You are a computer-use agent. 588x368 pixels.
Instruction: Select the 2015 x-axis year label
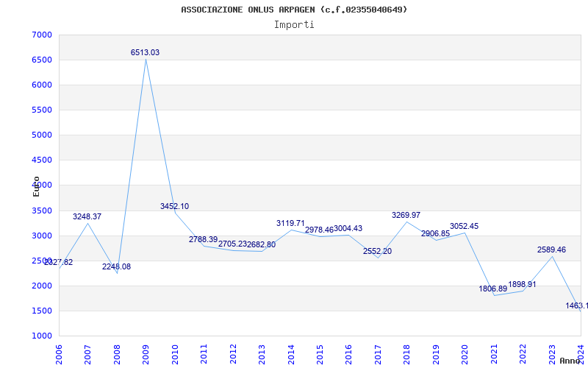[320, 354]
